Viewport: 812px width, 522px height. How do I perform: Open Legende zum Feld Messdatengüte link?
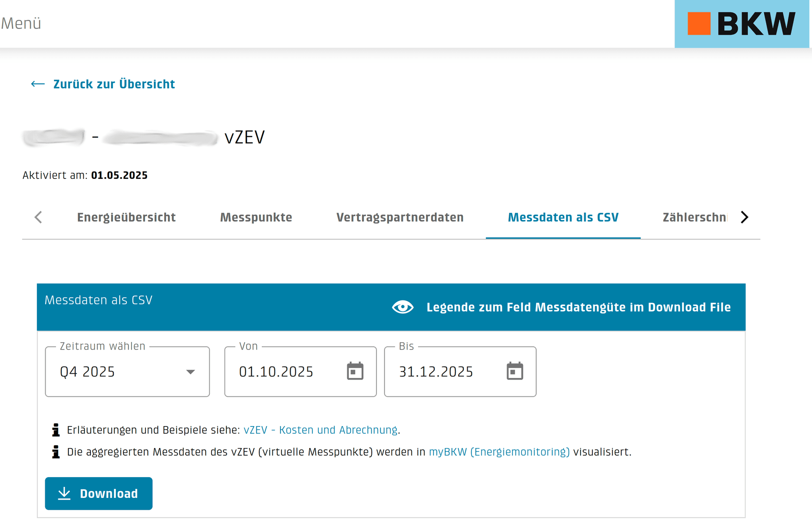(x=578, y=307)
